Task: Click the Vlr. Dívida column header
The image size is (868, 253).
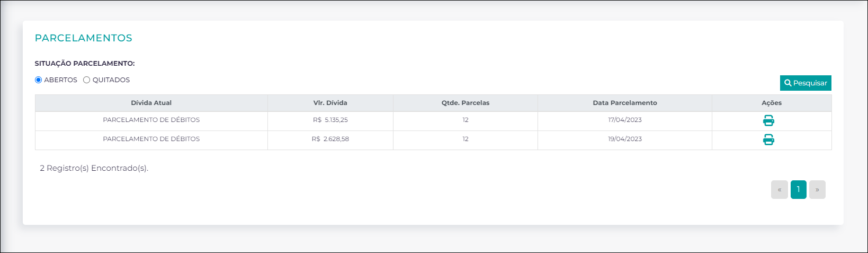Action: 330,103
